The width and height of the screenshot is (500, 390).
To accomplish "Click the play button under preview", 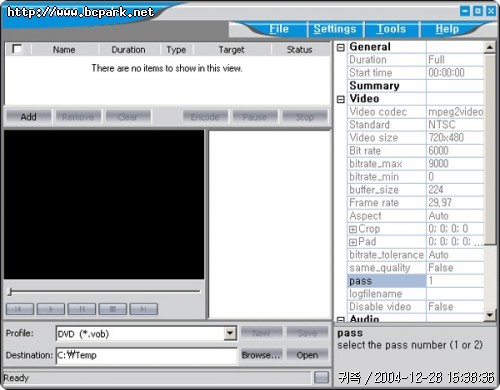I will 51,309.
